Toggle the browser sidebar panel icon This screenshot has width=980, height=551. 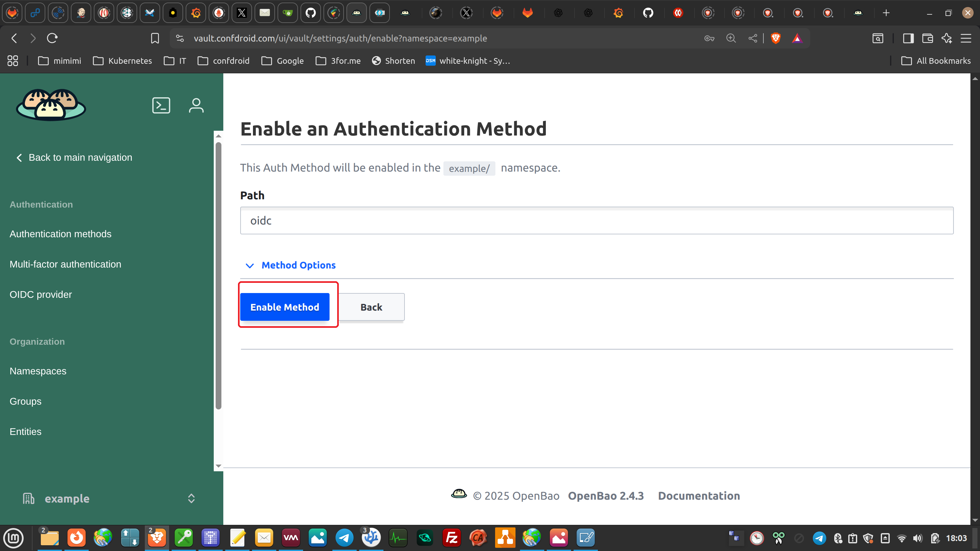[x=908, y=38]
